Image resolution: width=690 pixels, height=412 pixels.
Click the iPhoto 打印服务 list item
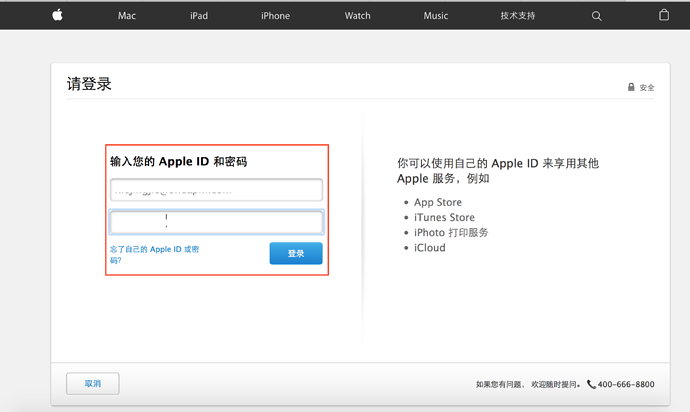(451, 232)
